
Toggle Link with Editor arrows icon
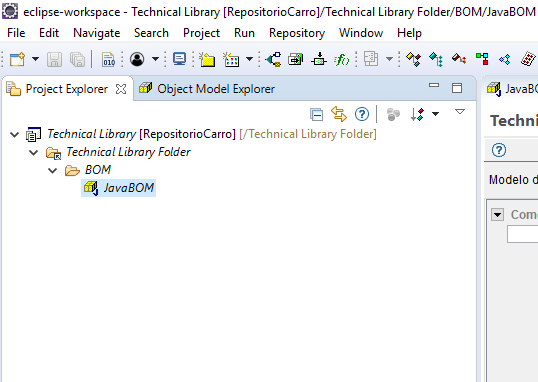tap(339, 114)
